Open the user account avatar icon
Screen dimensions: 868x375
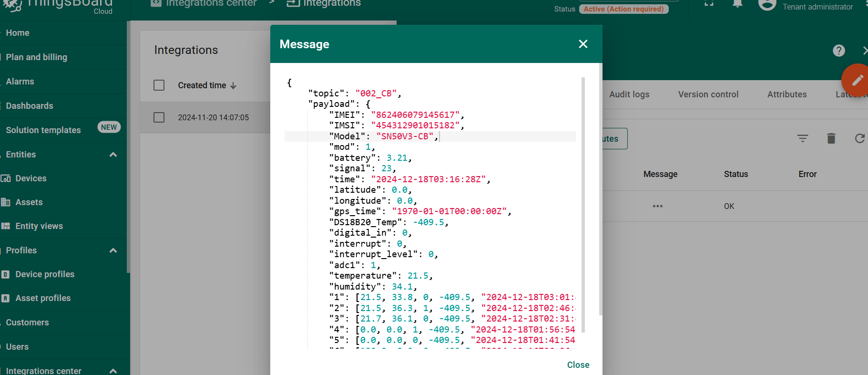tap(767, 4)
